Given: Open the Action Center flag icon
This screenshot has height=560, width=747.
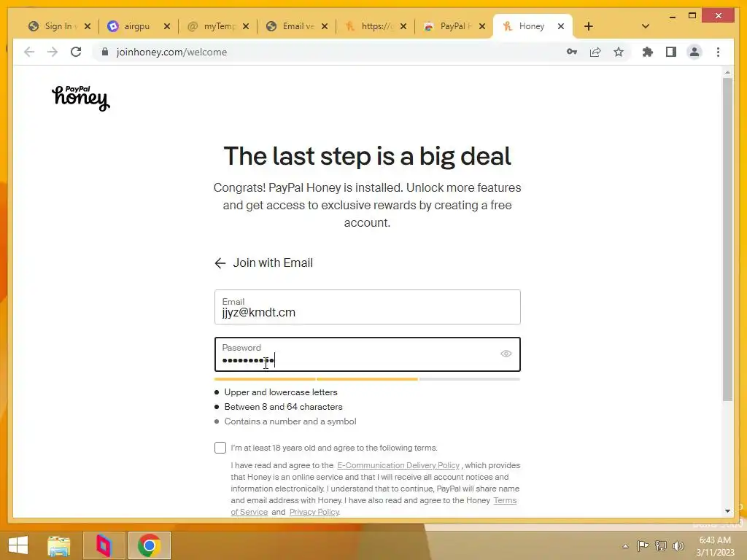Looking at the screenshot, I should point(643,545).
